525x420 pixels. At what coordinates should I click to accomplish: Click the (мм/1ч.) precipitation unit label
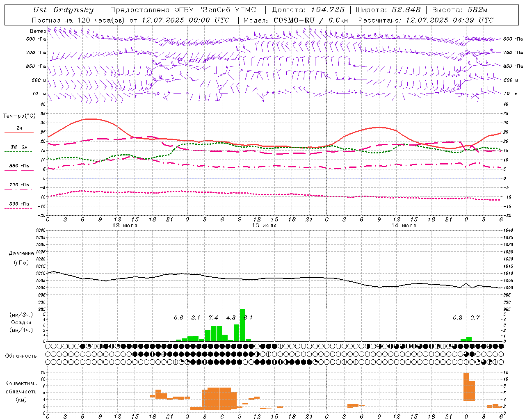click(x=21, y=330)
